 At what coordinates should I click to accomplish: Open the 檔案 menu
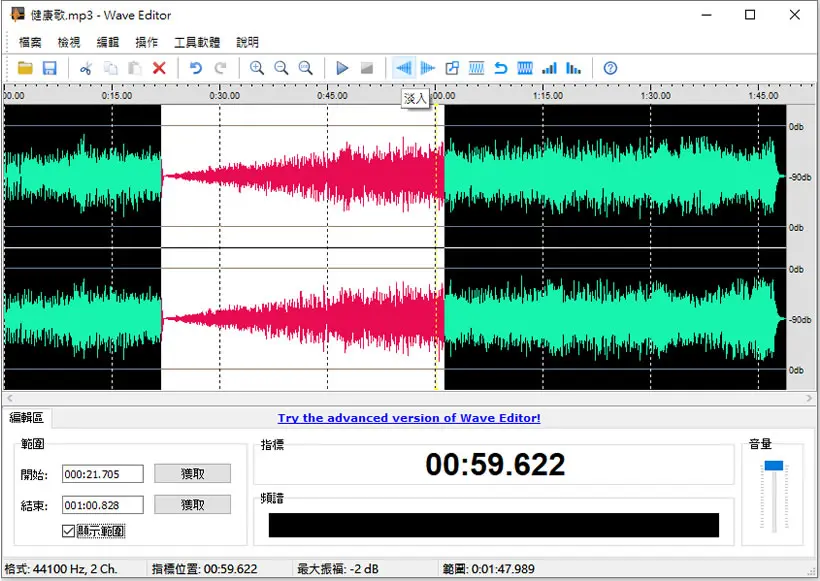click(x=30, y=42)
